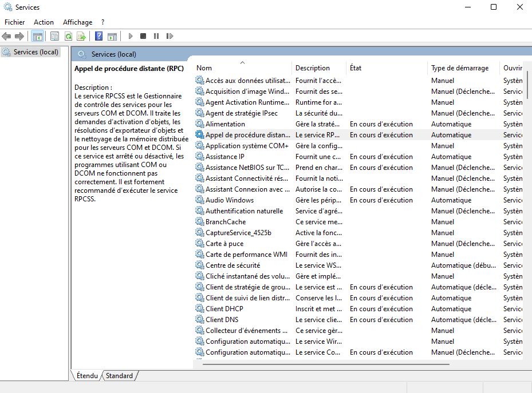Click the Back arrow in toolbar
This screenshot has width=532, height=393.
click(x=6, y=36)
